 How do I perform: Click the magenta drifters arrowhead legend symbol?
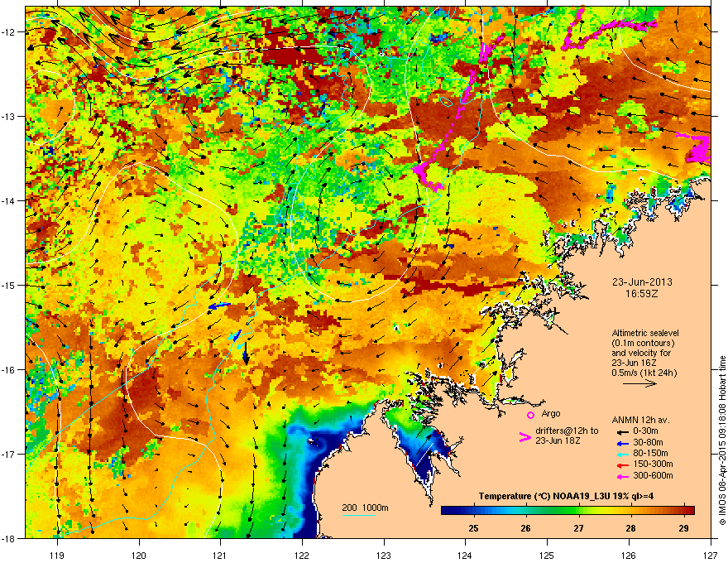pyautogui.click(x=524, y=436)
